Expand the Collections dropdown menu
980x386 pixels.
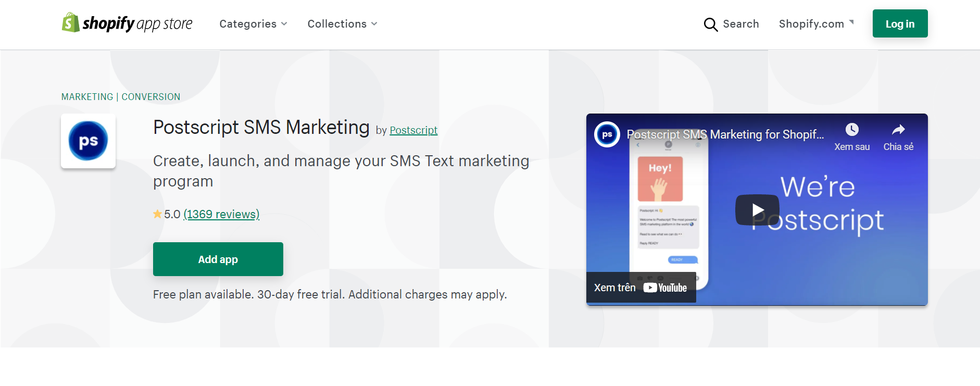342,24
